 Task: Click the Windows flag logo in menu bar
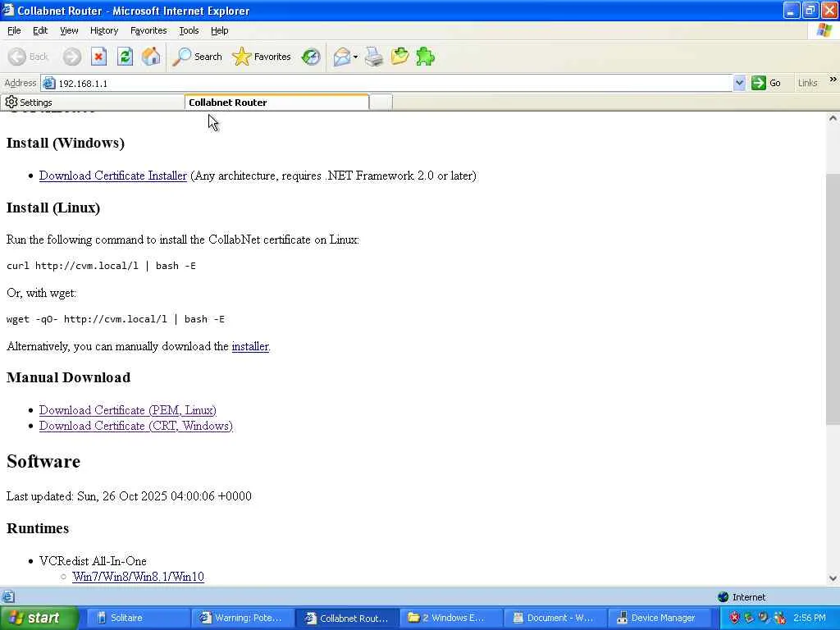coord(825,30)
